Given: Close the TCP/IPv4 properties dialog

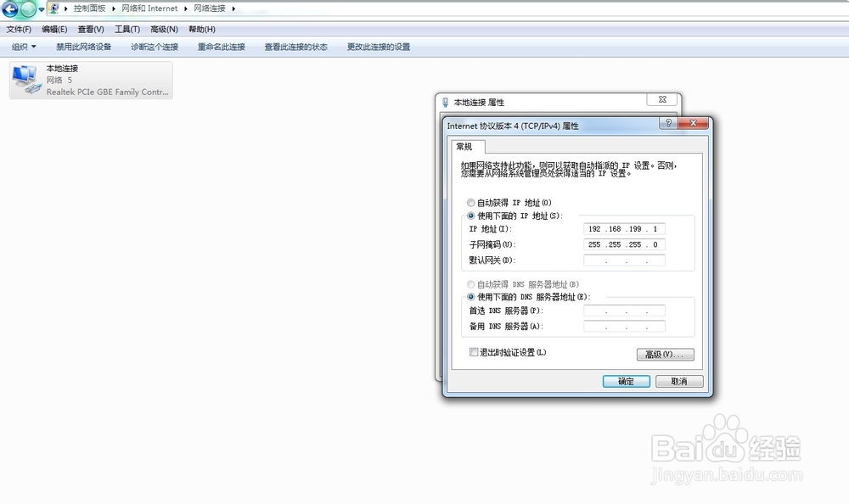Looking at the screenshot, I should coord(693,123).
